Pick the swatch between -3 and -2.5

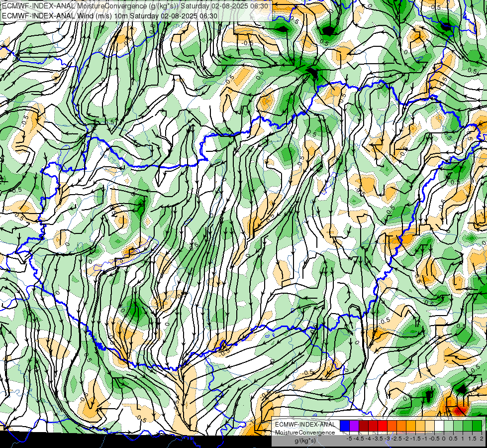(392, 426)
